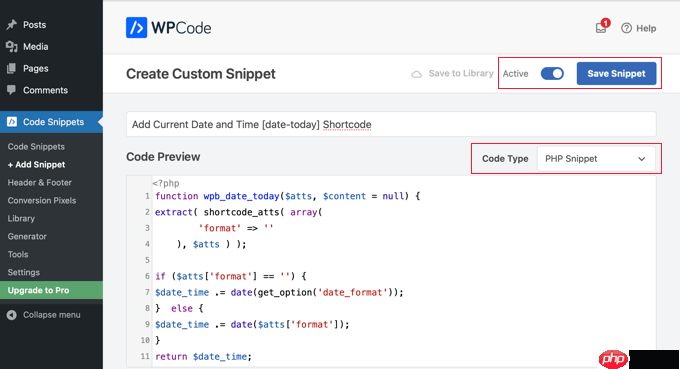
Task: Go to Header & Footer submenu
Action: pyautogui.click(x=39, y=183)
